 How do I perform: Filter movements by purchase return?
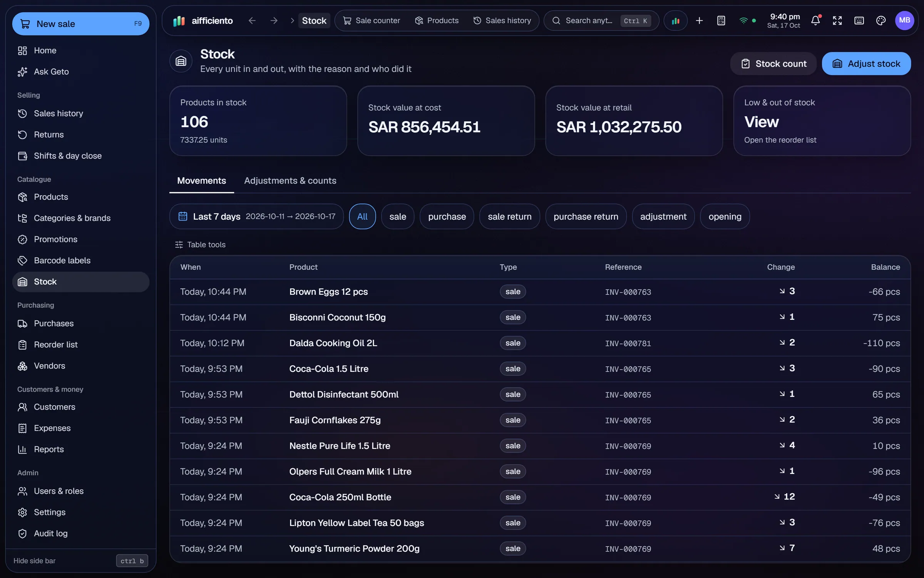click(x=586, y=217)
